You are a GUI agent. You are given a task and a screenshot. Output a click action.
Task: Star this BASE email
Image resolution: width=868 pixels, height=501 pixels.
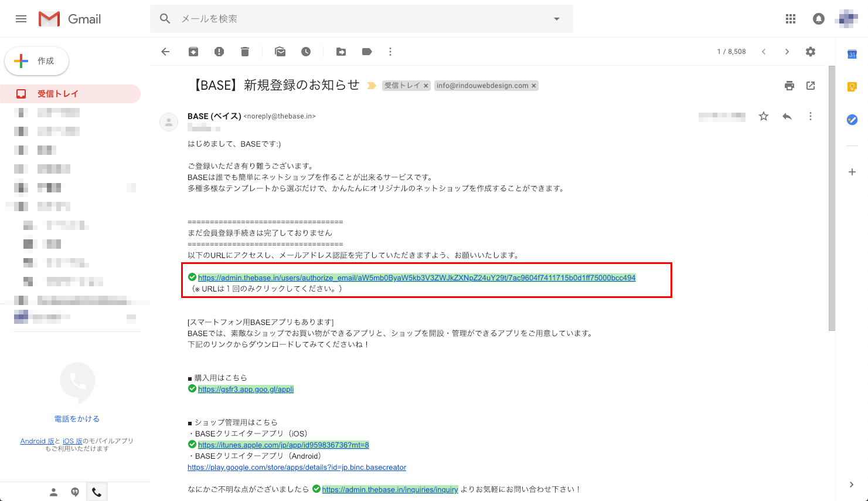click(x=764, y=116)
